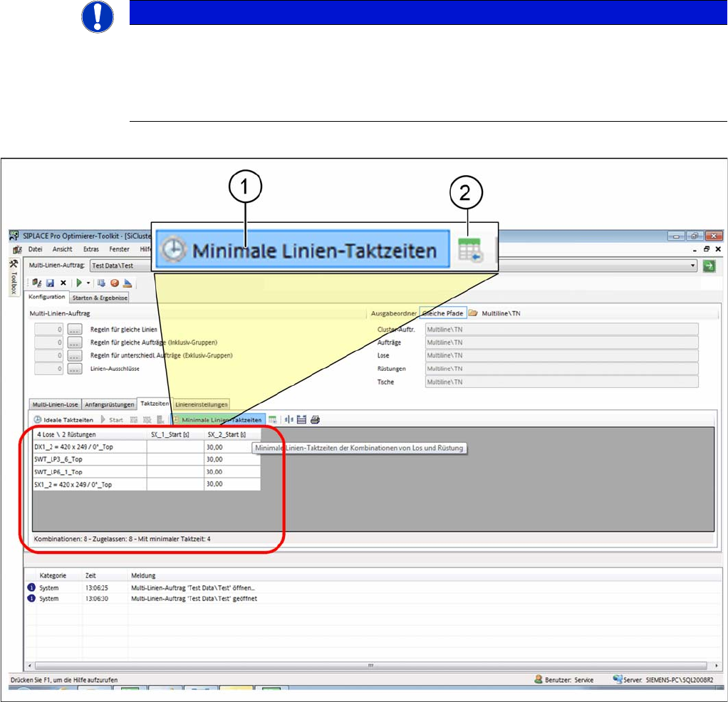The image size is (728, 702).
Task: Click the greyed Start button in Taktzeiten toolbar
Action: click(x=112, y=419)
